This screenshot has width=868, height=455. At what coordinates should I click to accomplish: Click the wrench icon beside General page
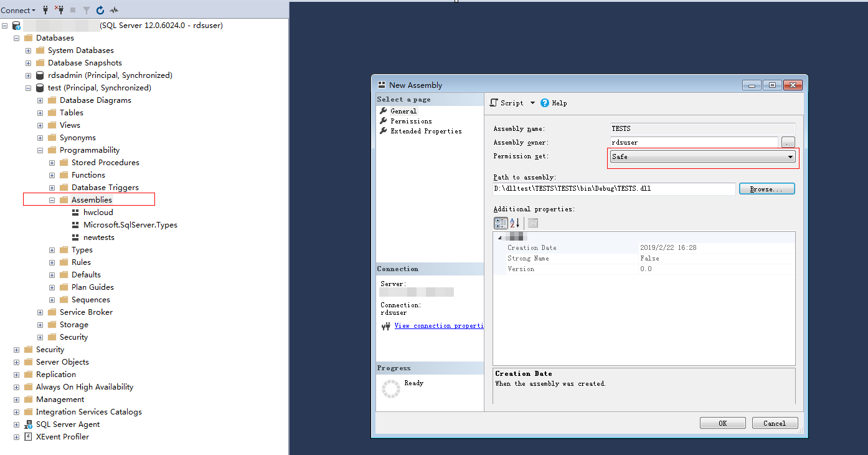point(384,111)
